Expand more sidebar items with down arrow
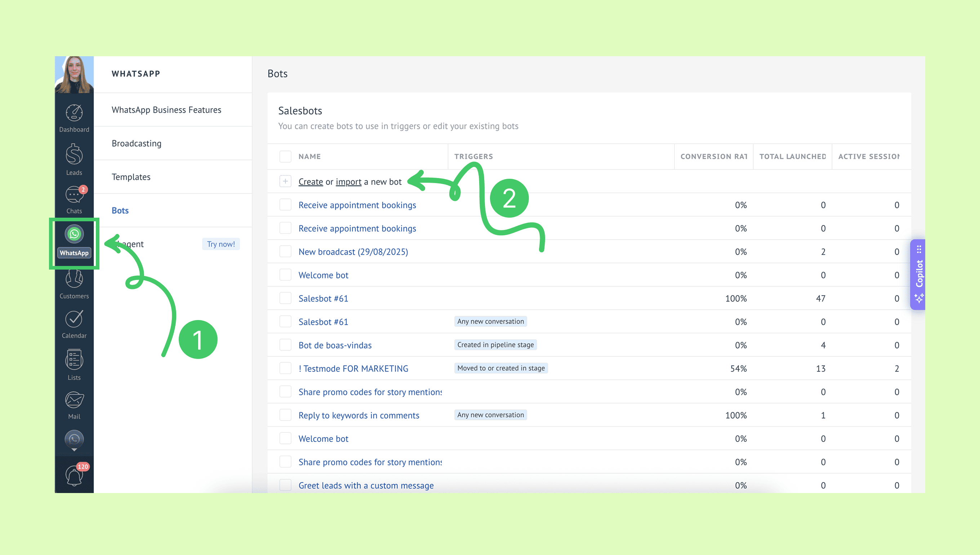This screenshot has width=980, height=555. pyautogui.click(x=74, y=450)
